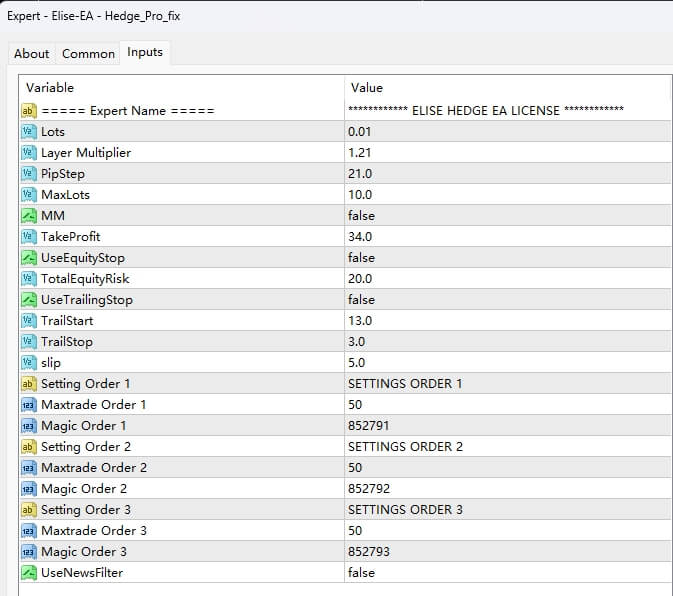Viewport: 673px width, 596px height.
Task: Select the Expert Name variable label
Action: pos(128,111)
